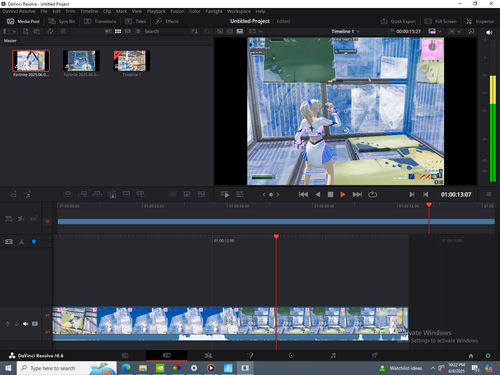
Task: Click the Import Media Folder icon
Action: click(x=37, y=31)
